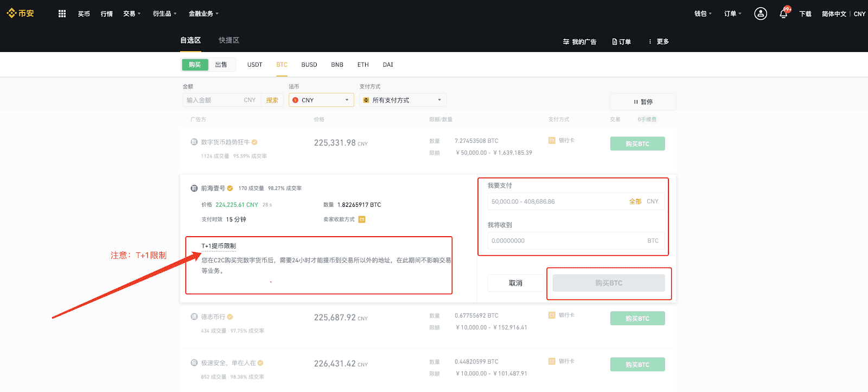Click seller payment method bank card icon
Image resolution: width=868 pixels, height=392 pixels.
point(362,219)
